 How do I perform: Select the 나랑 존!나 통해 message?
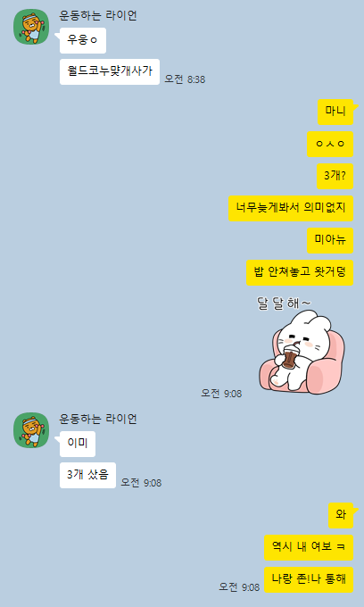pyautogui.click(x=309, y=579)
